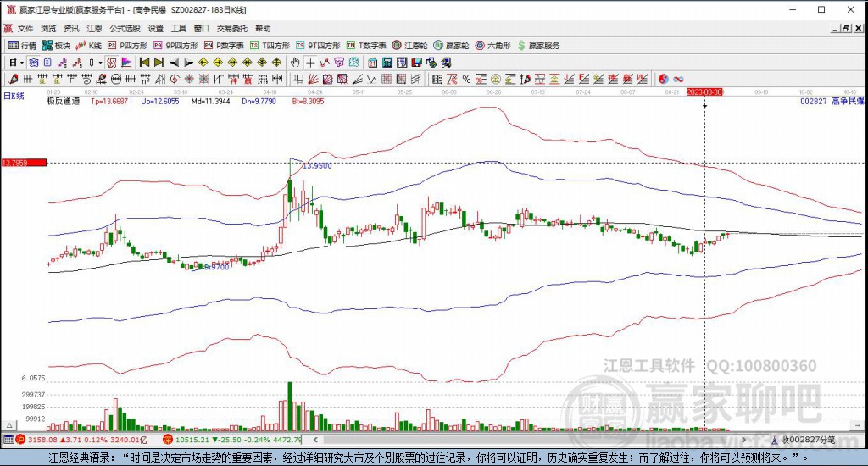This screenshot has height=466, width=868.
Task: Open the calculator icon
Action: pos(387,63)
